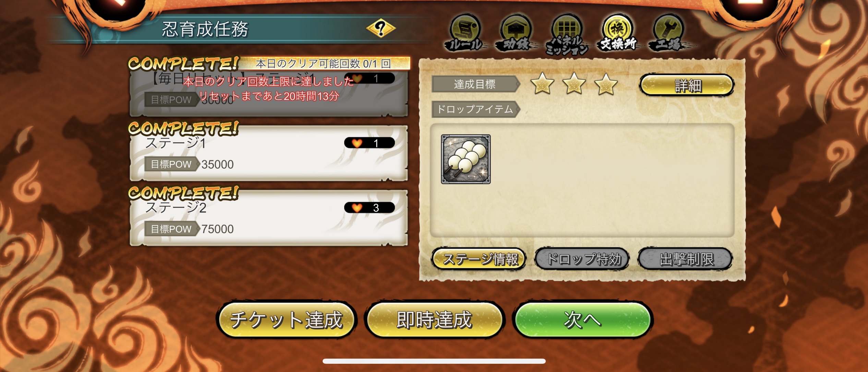Tap the third gold achievement star

pyautogui.click(x=606, y=83)
